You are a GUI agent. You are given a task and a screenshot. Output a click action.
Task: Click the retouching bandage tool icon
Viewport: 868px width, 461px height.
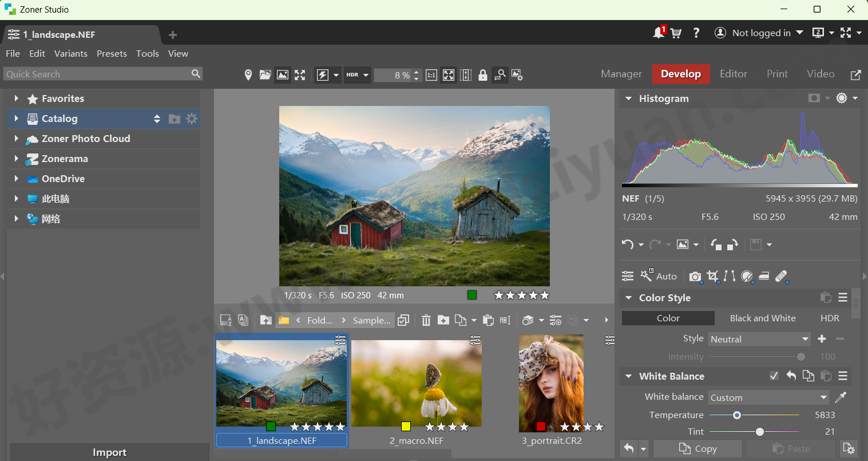tap(782, 276)
